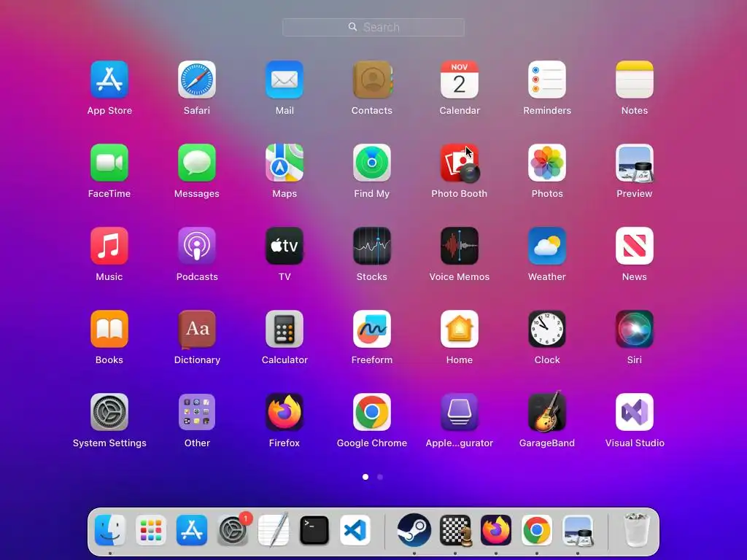Image resolution: width=747 pixels, height=560 pixels.
Task: Launch Reminders
Action: point(547,79)
